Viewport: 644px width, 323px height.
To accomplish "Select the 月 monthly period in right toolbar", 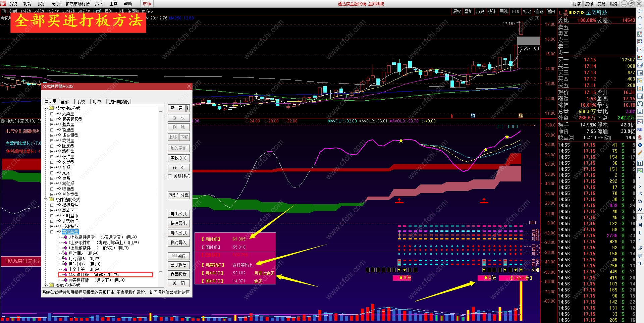I will click(640, 233).
